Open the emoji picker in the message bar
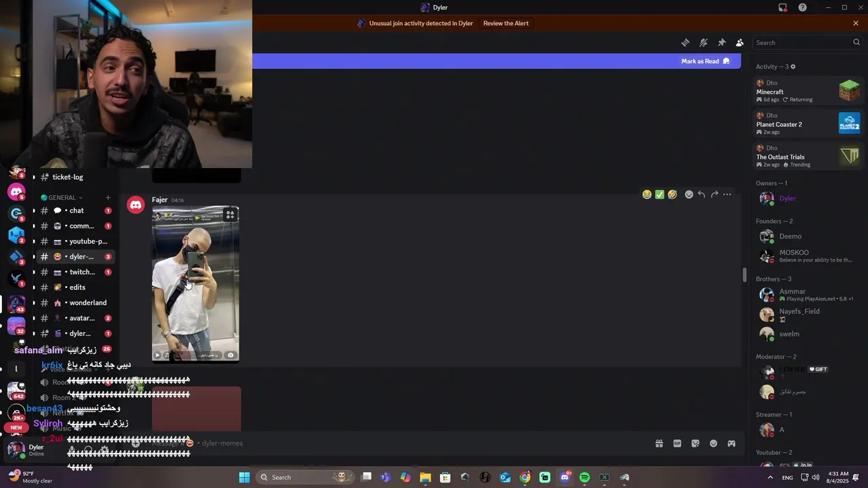This screenshot has width=868, height=488. click(x=713, y=443)
